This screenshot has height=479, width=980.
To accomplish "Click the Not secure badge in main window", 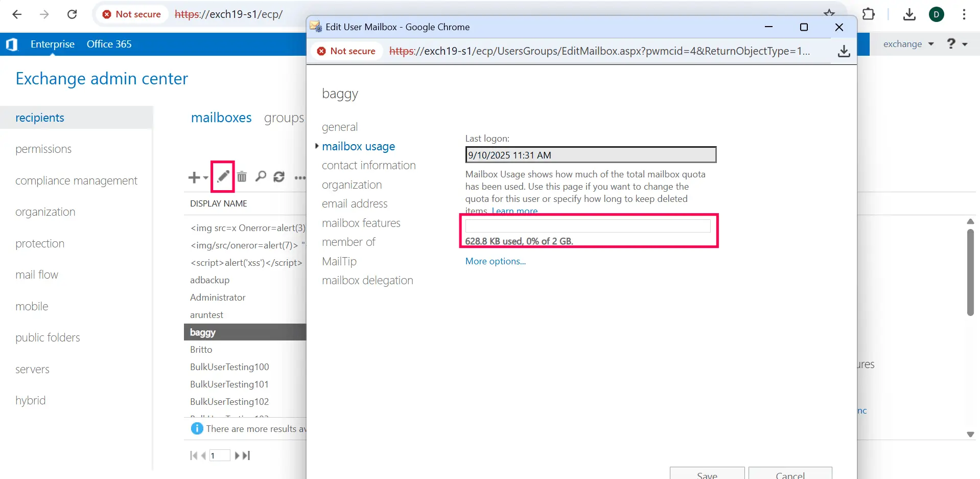I will [x=132, y=14].
